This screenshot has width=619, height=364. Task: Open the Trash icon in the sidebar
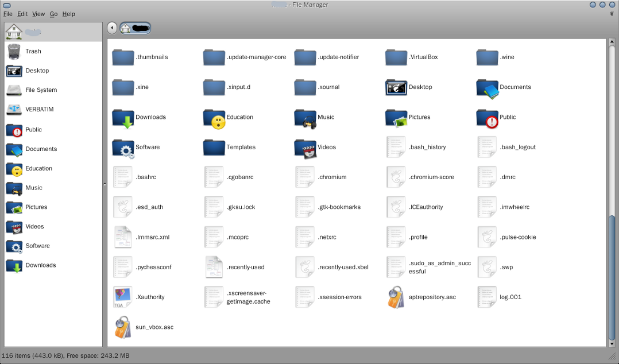pos(14,51)
